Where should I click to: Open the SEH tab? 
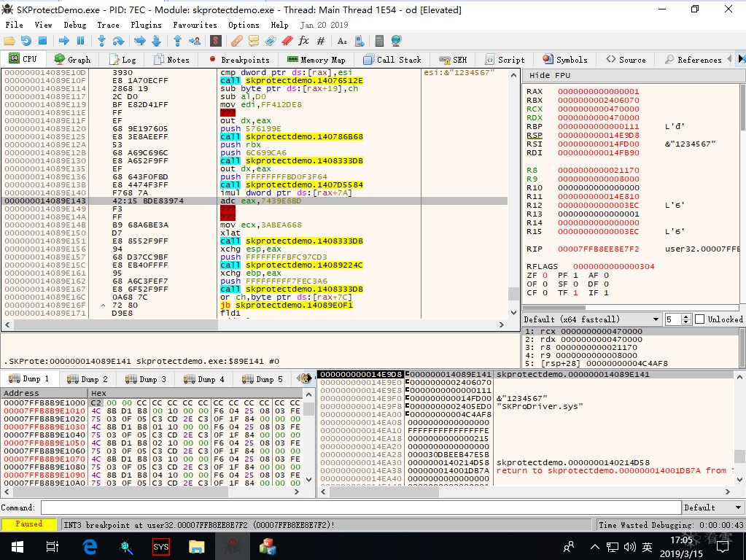(x=453, y=60)
